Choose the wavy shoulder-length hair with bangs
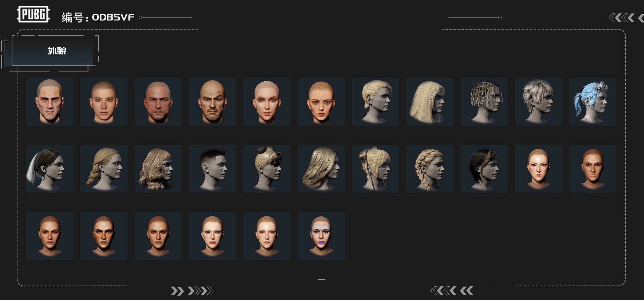The image size is (644, 300). coord(158,169)
